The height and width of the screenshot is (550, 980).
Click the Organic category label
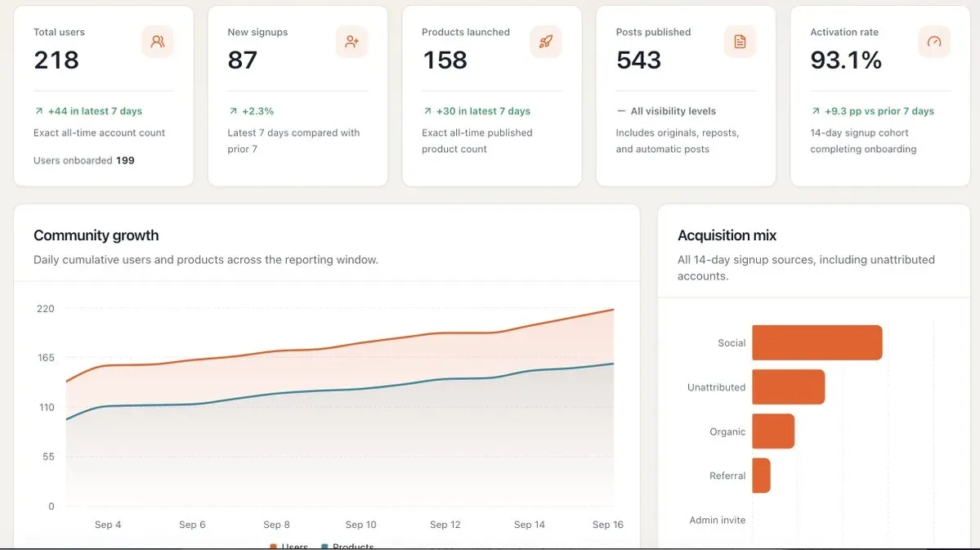pos(727,432)
